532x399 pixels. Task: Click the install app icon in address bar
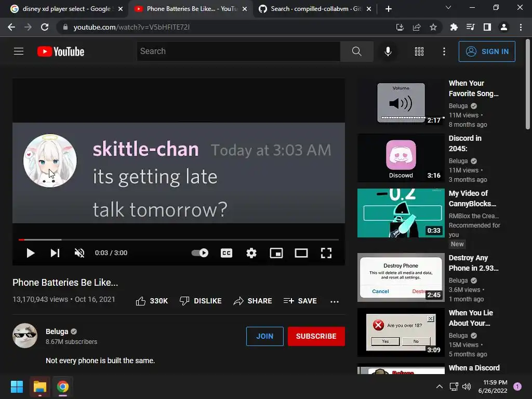(400, 27)
